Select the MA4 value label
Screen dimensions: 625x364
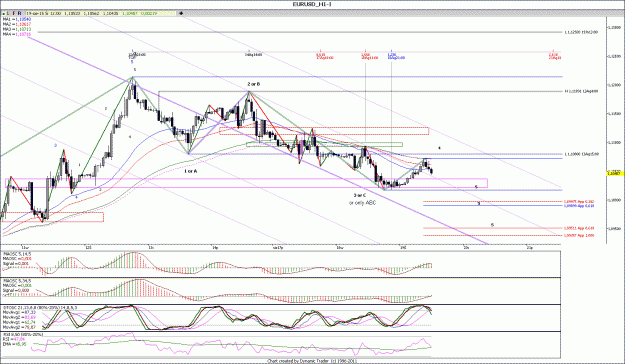(x=16, y=34)
